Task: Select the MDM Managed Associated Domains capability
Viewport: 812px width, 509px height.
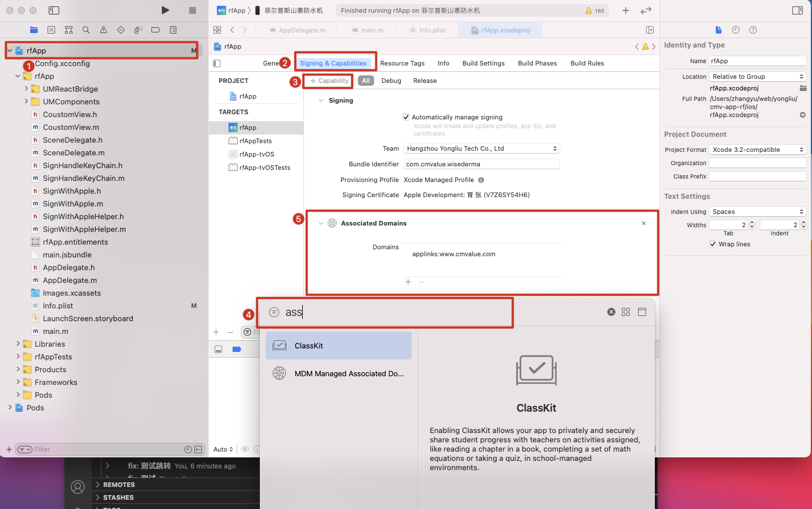Action: [x=339, y=373]
